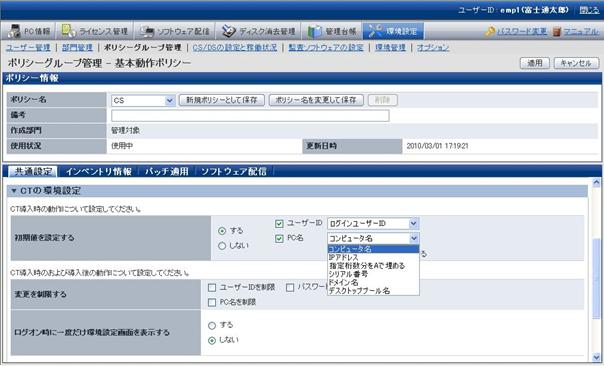Click the vertical scrollbar thumb
604x366 pixels.
[596, 278]
